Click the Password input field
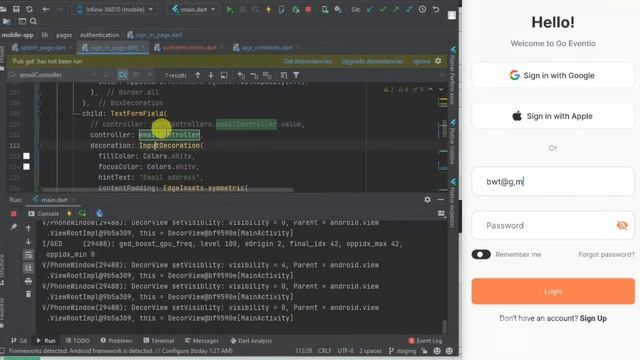 pyautogui.click(x=553, y=225)
